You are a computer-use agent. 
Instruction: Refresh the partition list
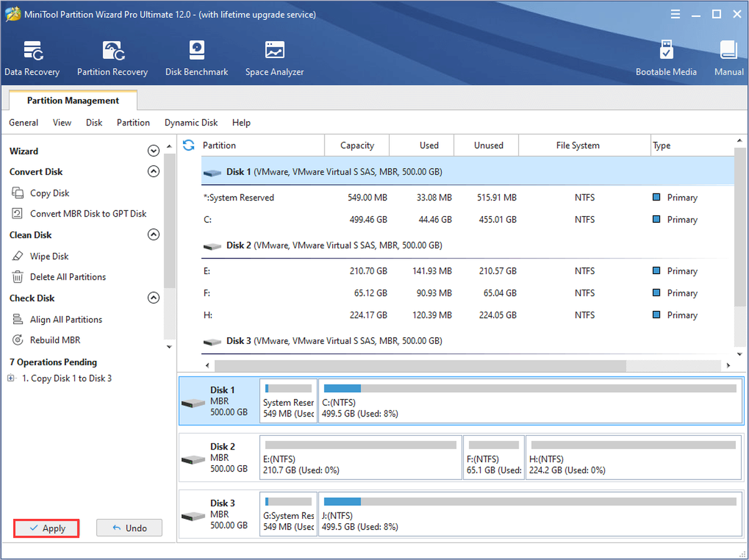pyautogui.click(x=188, y=145)
